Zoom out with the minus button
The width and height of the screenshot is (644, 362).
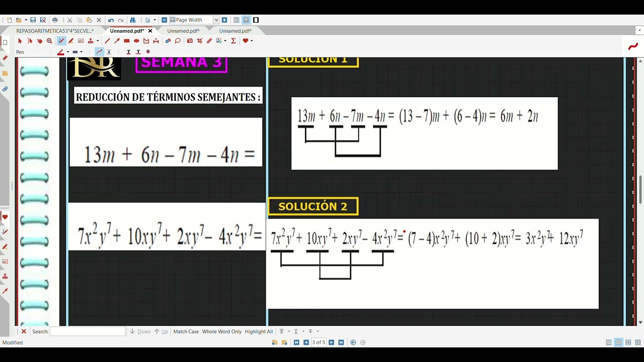tap(165, 20)
